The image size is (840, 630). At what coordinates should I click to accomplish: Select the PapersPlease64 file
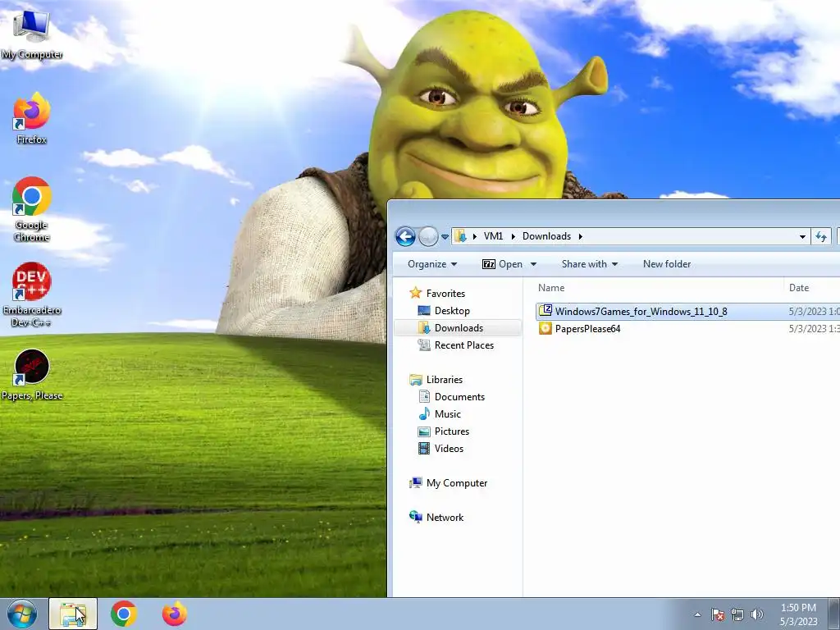click(x=688, y=328)
